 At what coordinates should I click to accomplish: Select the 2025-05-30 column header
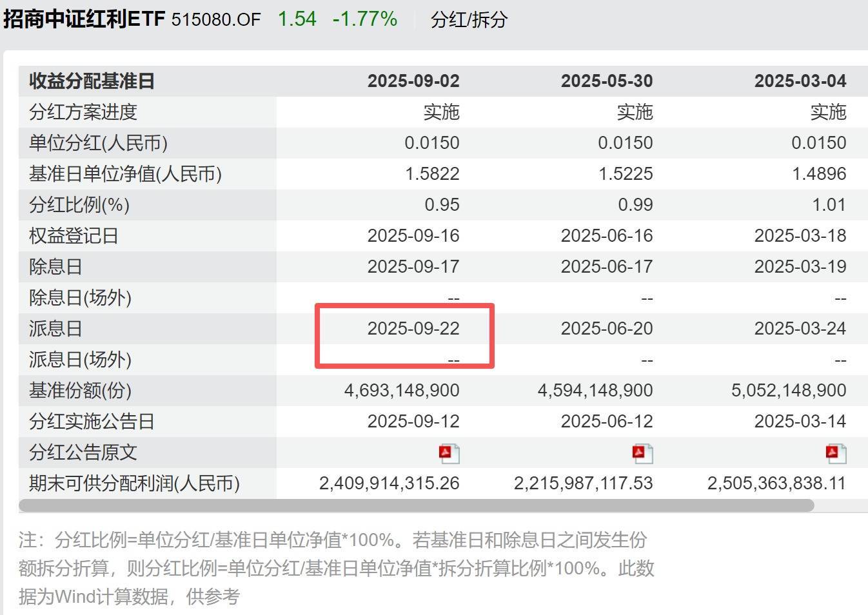pyautogui.click(x=607, y=81)
